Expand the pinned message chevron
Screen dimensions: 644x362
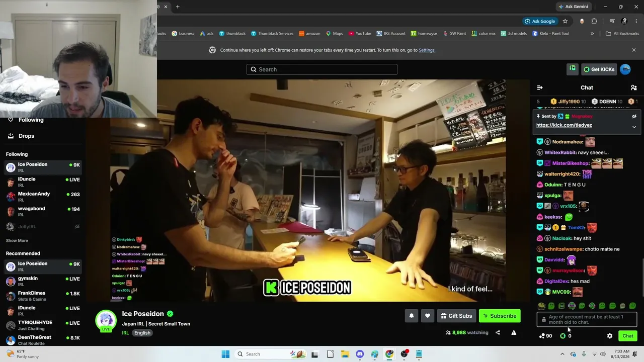634,127
